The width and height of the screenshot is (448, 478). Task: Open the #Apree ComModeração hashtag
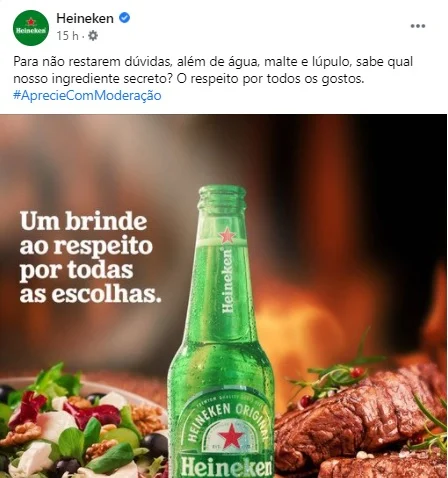pos(87,96)
